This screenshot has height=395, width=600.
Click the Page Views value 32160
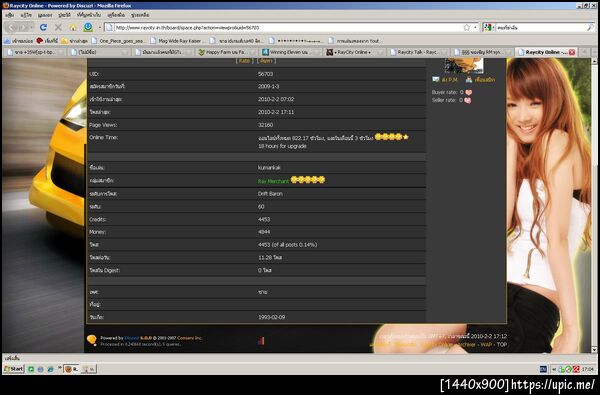click(266, 125)
